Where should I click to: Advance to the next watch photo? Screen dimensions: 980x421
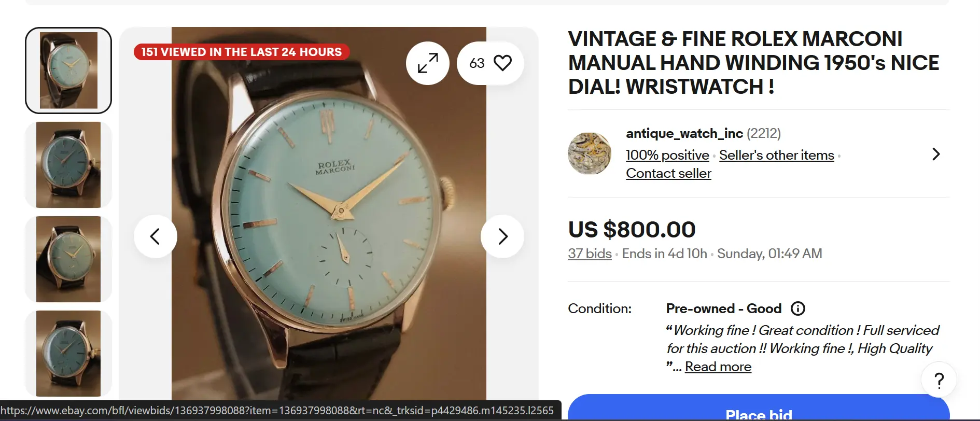(x=502, y=236)
